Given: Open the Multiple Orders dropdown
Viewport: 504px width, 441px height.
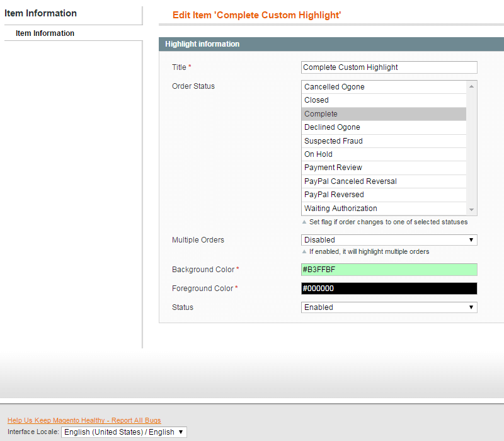Looking at the screenshot, I should (x=389, y=240).
